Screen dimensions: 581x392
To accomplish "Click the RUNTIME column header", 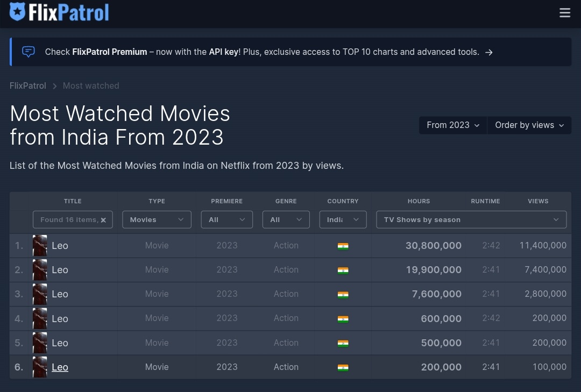I will tap(485, 201).
